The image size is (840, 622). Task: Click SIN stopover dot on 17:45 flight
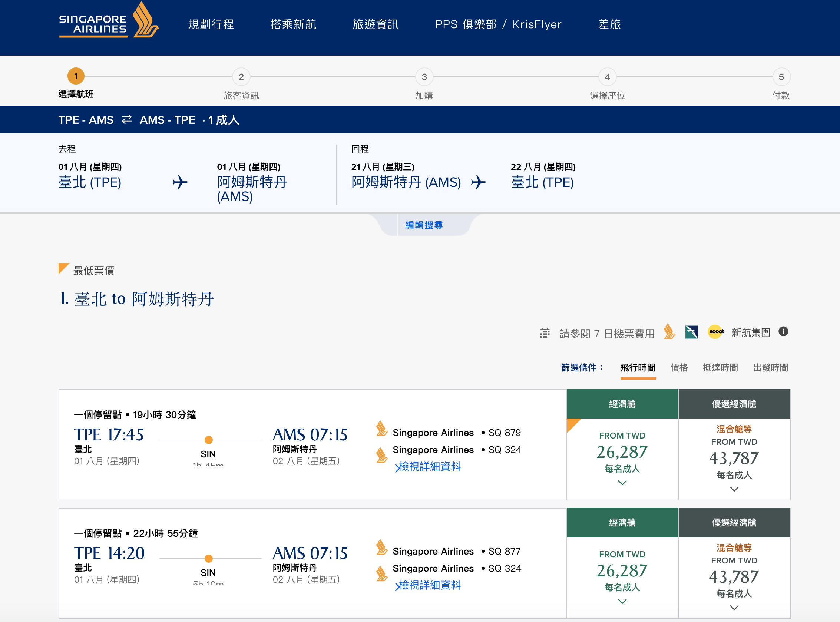click(209, 440)
